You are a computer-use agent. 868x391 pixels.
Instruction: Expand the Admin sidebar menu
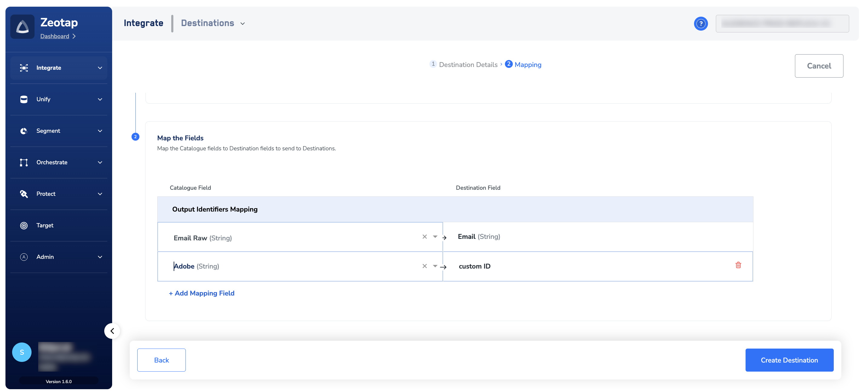(100, 257)
